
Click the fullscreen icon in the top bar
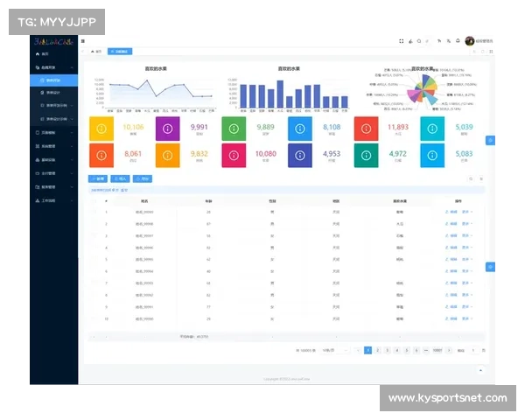401,40
